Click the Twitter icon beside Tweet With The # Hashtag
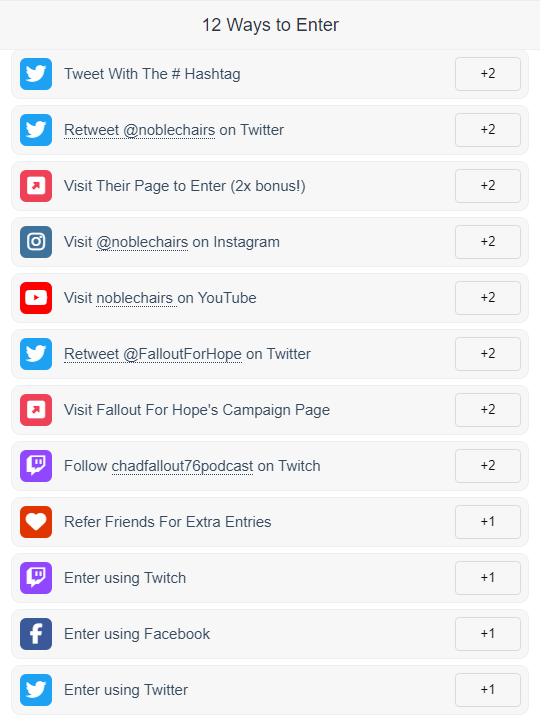 [36, 74]
